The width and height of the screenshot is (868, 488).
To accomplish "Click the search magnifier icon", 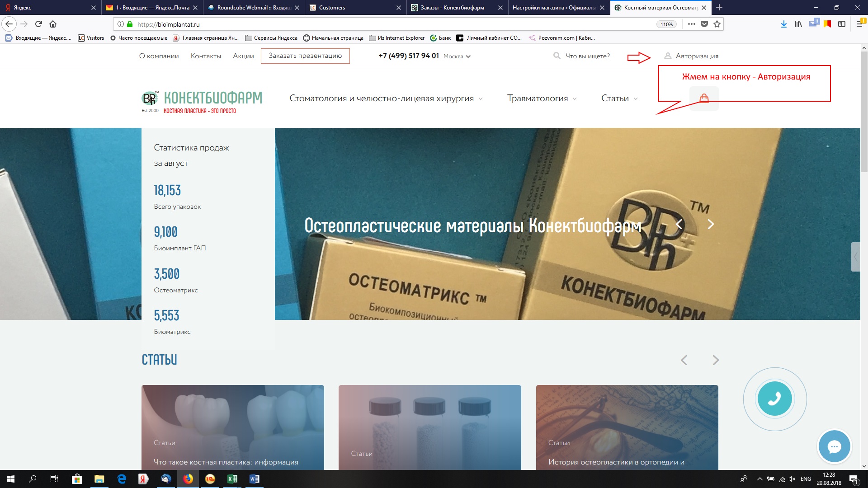I will [557, 56].
